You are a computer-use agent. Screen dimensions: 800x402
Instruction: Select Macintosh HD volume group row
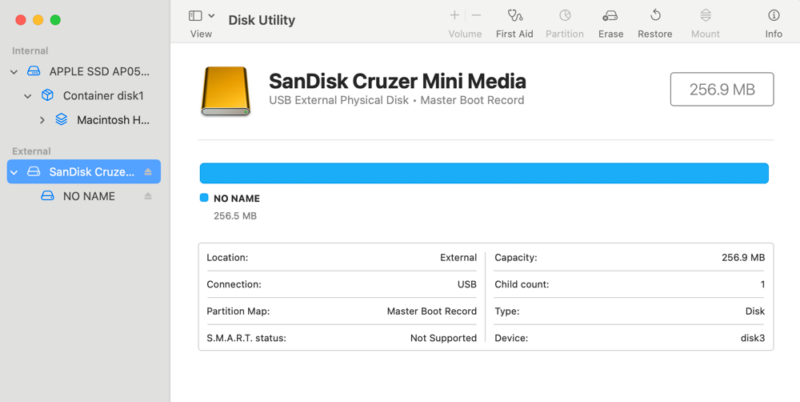84,120
